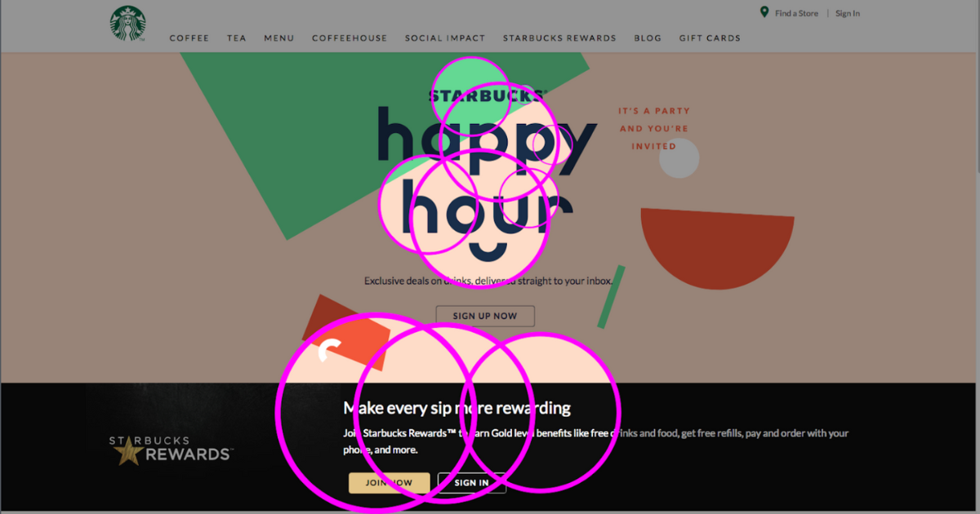Viewport: 980px width, 514px height.
Task: Open the Coffee menu
Action: click(x=189, y=38)
